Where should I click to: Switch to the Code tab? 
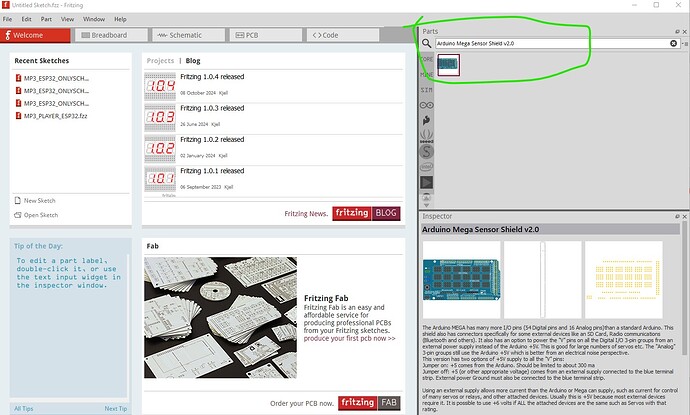tap(343, 35)
